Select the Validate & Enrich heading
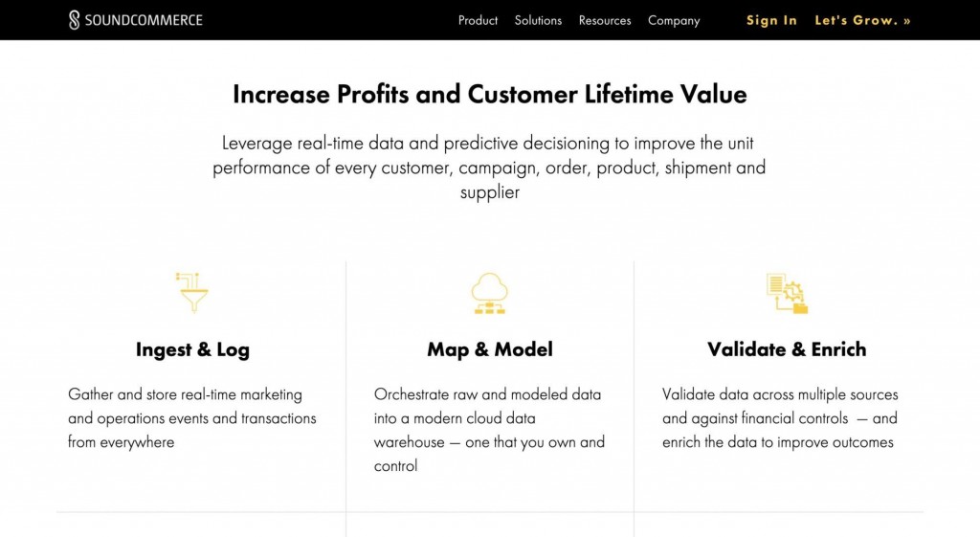Viewport: 980px width, 537px height. tap(787, 349)
